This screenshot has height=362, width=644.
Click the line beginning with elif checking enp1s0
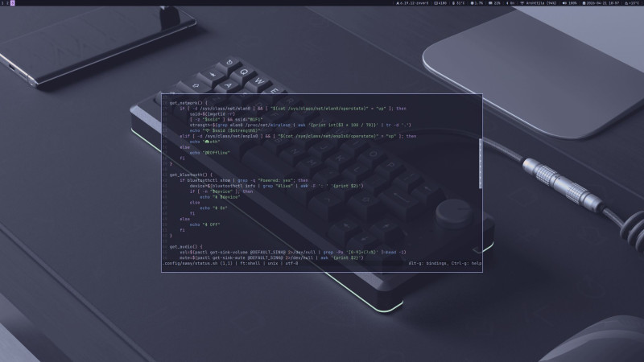tap(298, 136)
